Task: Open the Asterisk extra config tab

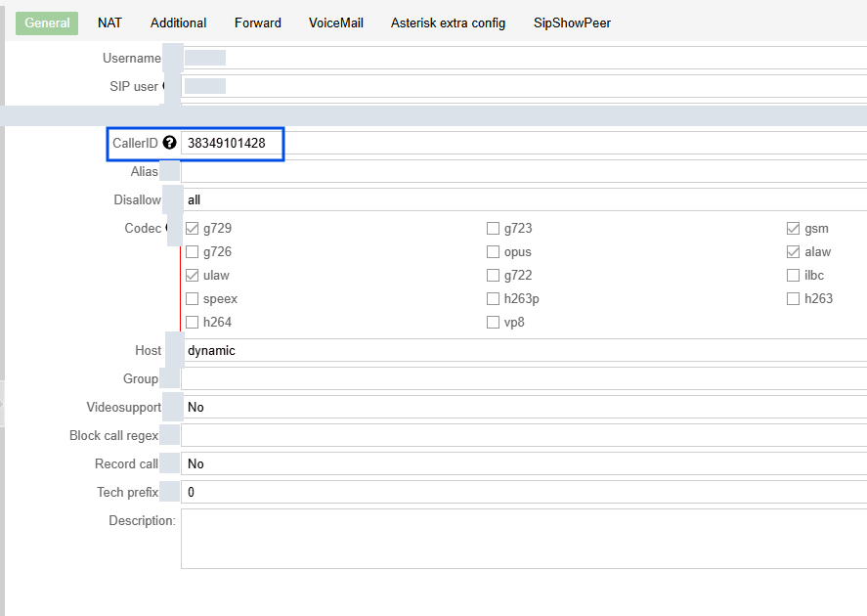Action: (x=448, y=23)
